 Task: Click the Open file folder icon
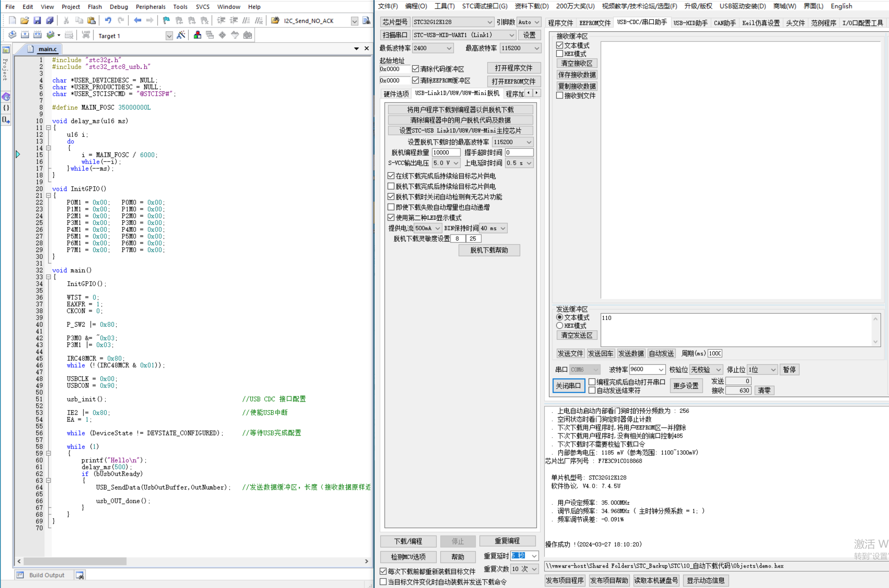click(25, 21)
